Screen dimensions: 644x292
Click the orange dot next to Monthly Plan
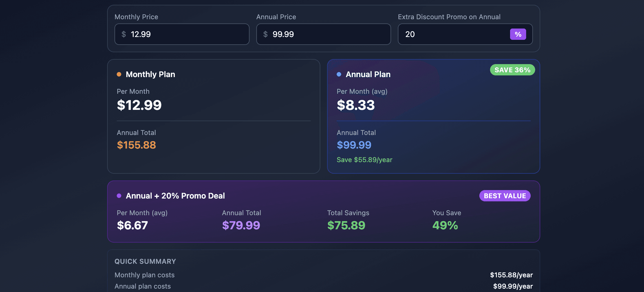point(119,74)
